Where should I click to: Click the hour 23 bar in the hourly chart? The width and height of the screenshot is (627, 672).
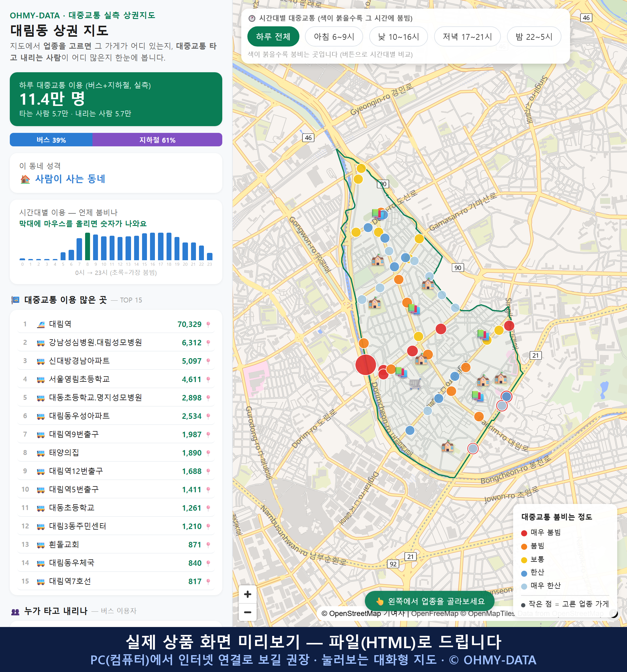(x=210, y=256)
